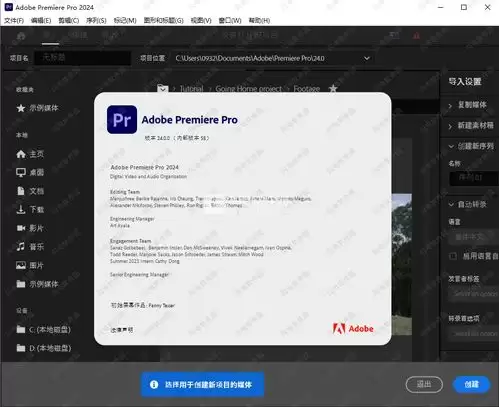Screen dimensions: 499x407
Task: Open the 标记(M) menu
Action: coord(125,21)
